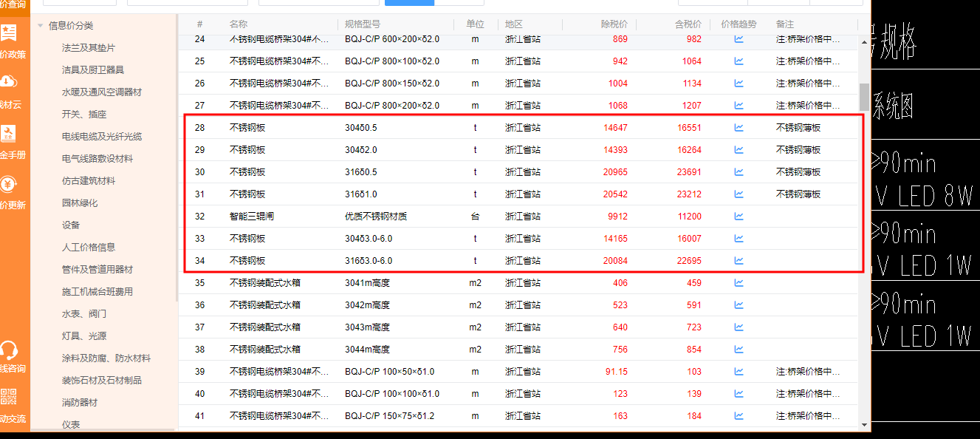Show price trend for row 38 水箱
The width and height of the screenshot is (980, 439).
coord(739,350)
